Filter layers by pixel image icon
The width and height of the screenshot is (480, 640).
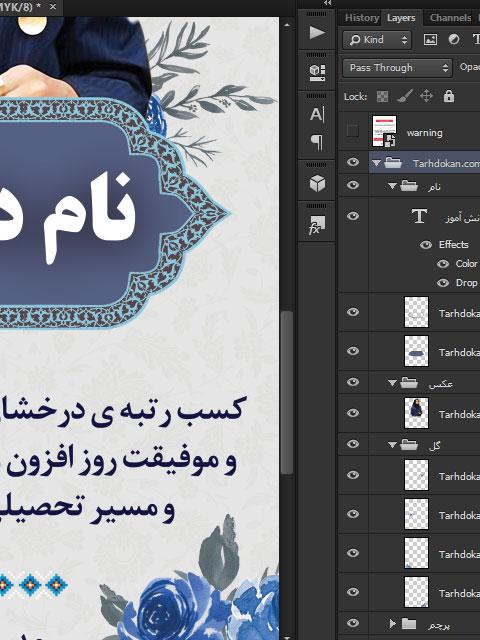[430, 40]
